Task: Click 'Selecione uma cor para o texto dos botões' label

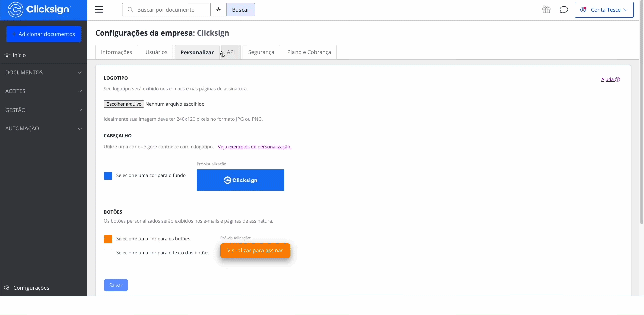Action: (x=163, y=253)
